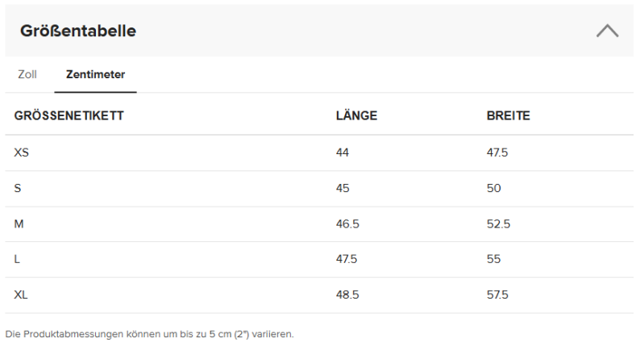Viewport: 644px width, 347px height.
Task: Collapse the Größentabelle section with chevron
Action: 607,31
